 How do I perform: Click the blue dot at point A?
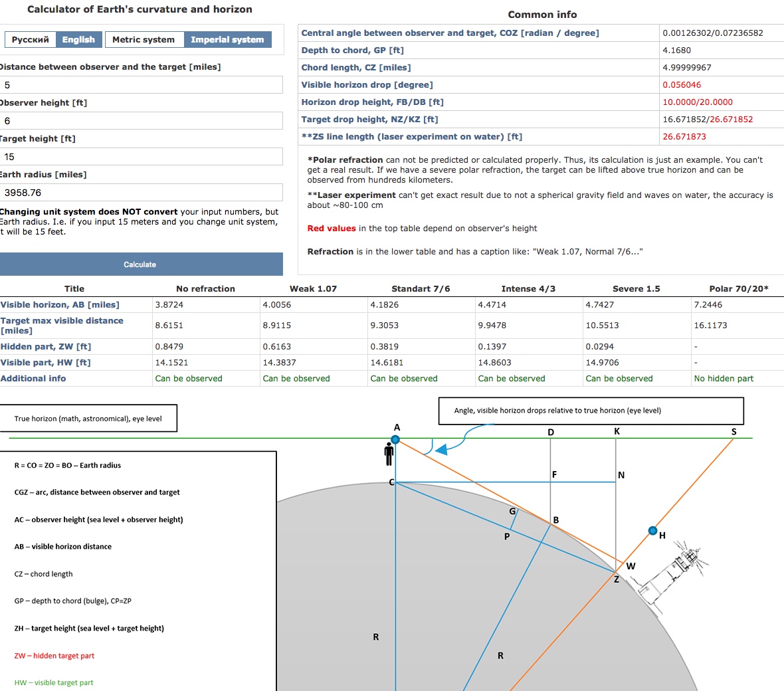395,439
